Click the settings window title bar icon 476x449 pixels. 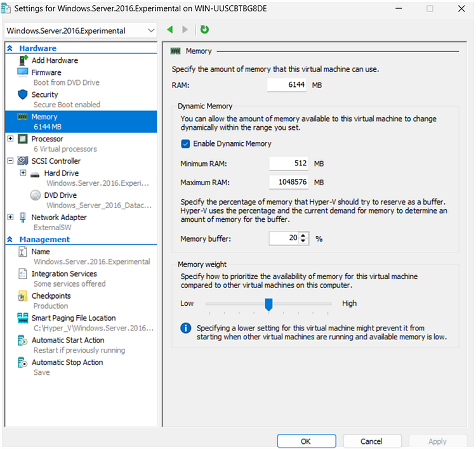click(x=6, y=8)
